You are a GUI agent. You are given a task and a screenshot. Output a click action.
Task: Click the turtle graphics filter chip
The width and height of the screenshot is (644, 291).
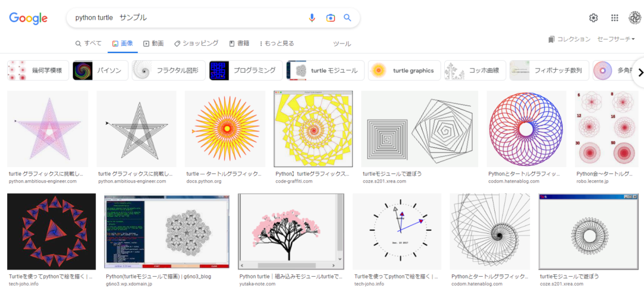coord(405,70)
